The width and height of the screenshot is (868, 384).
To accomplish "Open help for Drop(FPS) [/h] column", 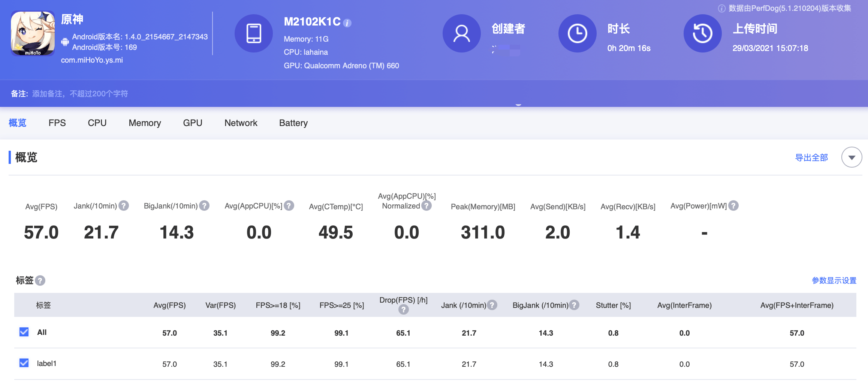I will (x=403, y=309).
